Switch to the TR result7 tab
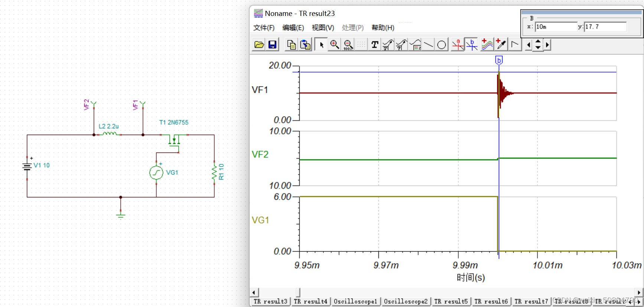This screenshot has height=307, width=644. [531, 301]
